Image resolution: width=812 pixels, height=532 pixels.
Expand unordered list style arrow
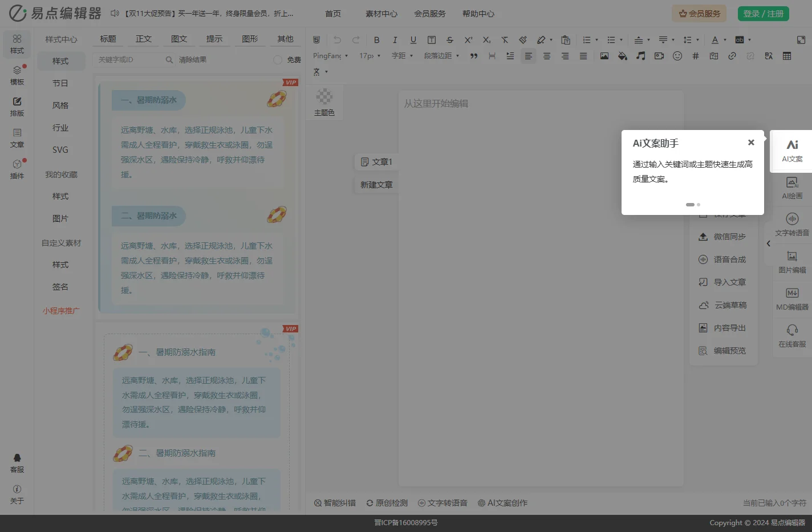point(621,40)
